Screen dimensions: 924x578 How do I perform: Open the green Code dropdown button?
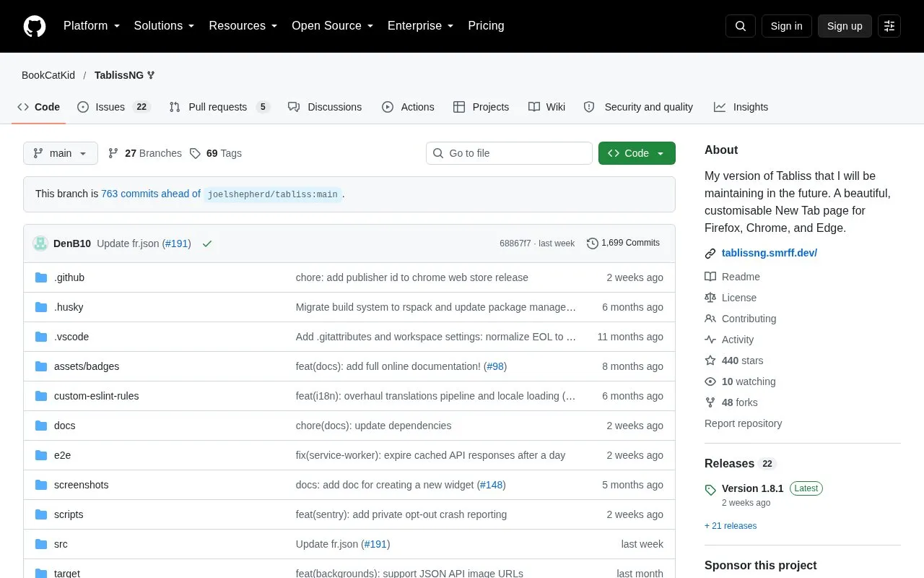637,153
